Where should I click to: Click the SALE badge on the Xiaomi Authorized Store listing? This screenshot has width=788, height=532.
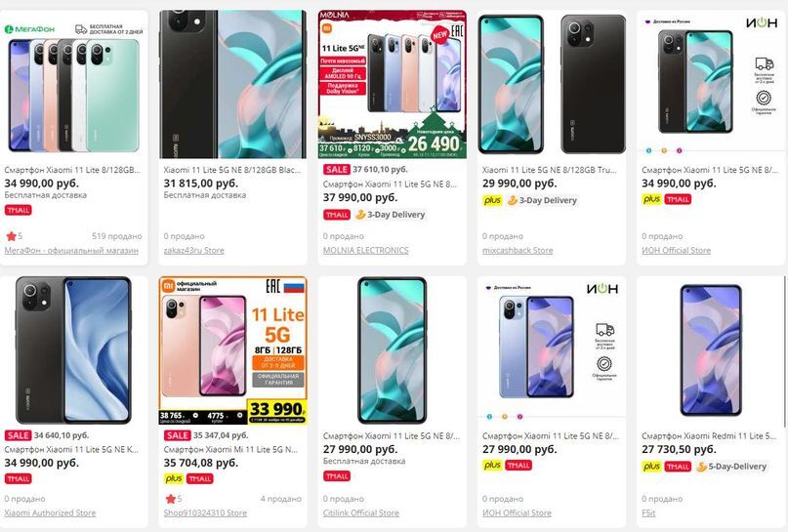19,435
